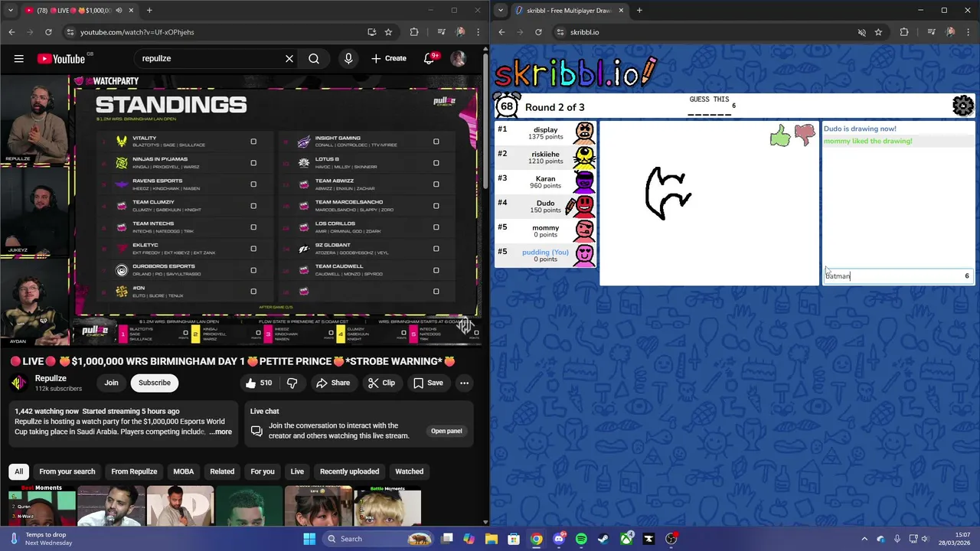
Task: Select the 'Recently uploaded' chip
Action: point(349,471)
